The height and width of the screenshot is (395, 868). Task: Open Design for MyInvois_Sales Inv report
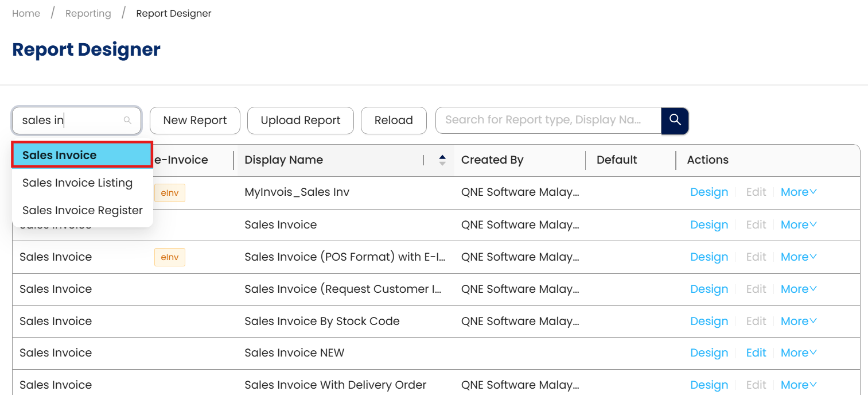coord(709,192)
